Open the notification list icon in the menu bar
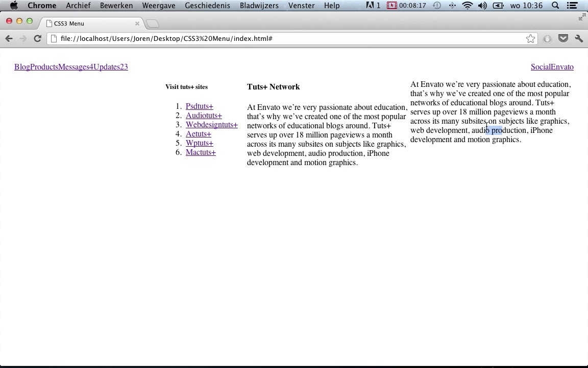 click(x=572, y=5)
